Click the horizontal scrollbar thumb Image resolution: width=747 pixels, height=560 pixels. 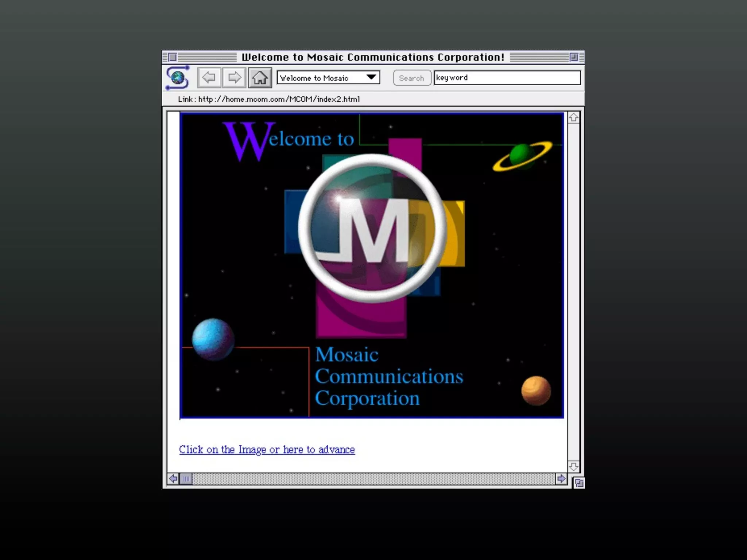coord(186,479)
